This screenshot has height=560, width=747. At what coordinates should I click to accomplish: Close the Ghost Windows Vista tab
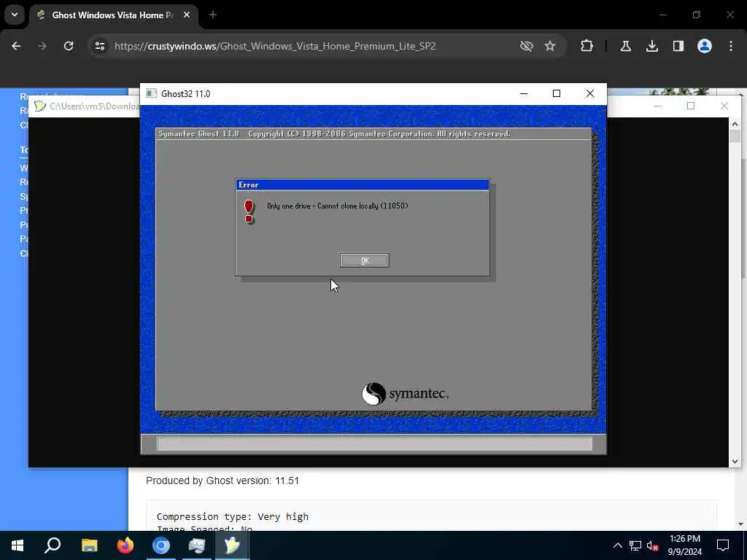[187, 15]
